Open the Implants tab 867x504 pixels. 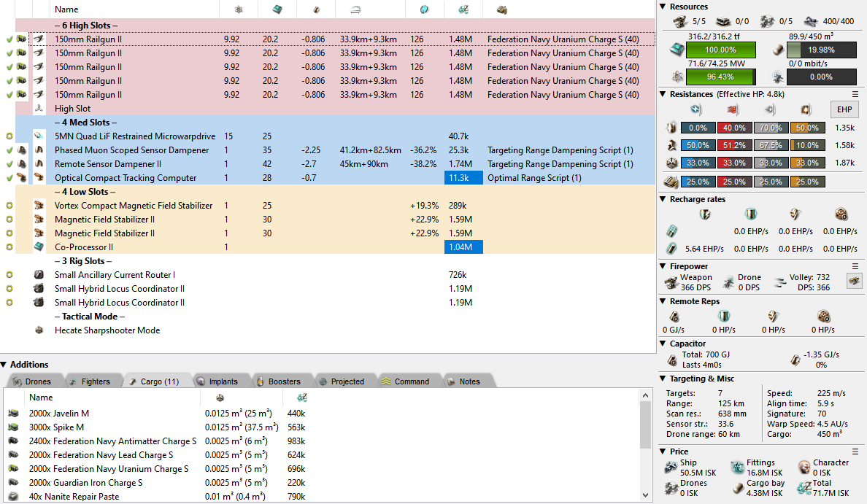[x=217, y=381]
